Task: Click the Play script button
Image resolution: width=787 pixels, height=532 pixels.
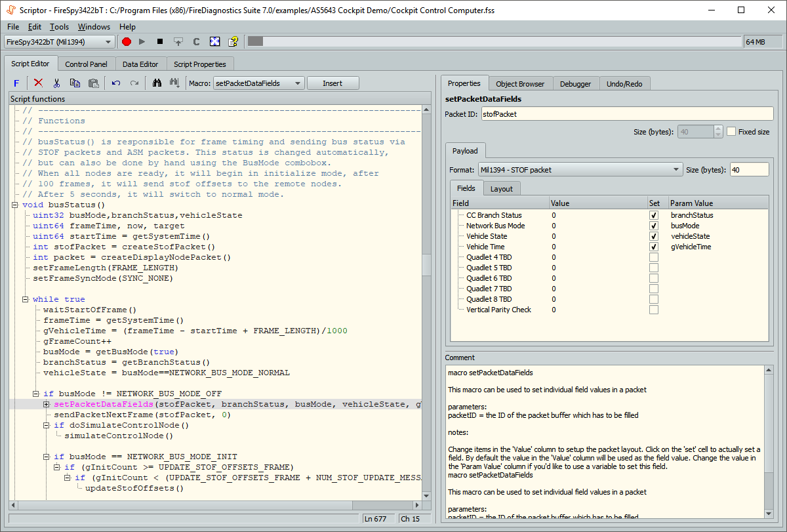Action: coord(142,41)
